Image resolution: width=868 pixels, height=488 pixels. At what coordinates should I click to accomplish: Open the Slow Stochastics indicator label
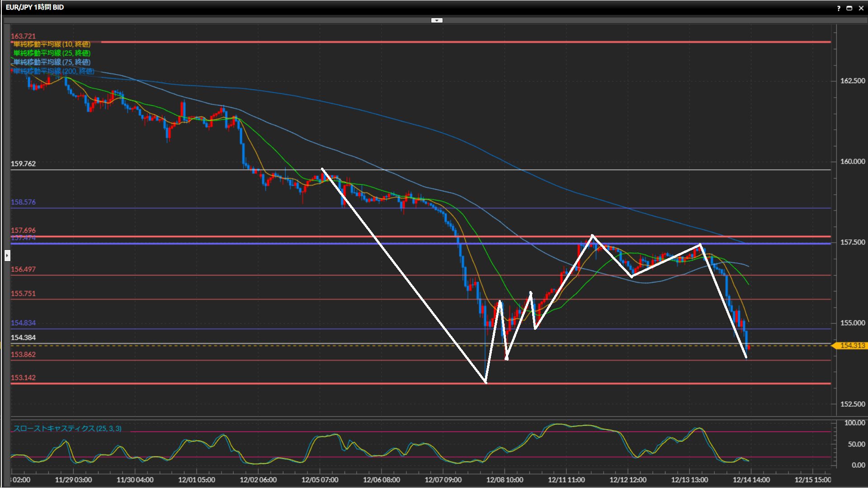click(x=67, y=428)
